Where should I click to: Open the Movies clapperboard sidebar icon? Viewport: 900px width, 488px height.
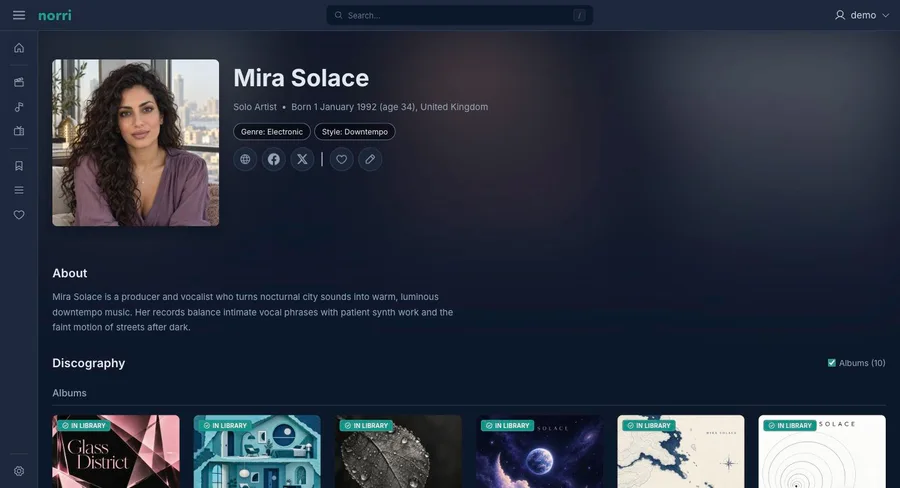point(19,82)
